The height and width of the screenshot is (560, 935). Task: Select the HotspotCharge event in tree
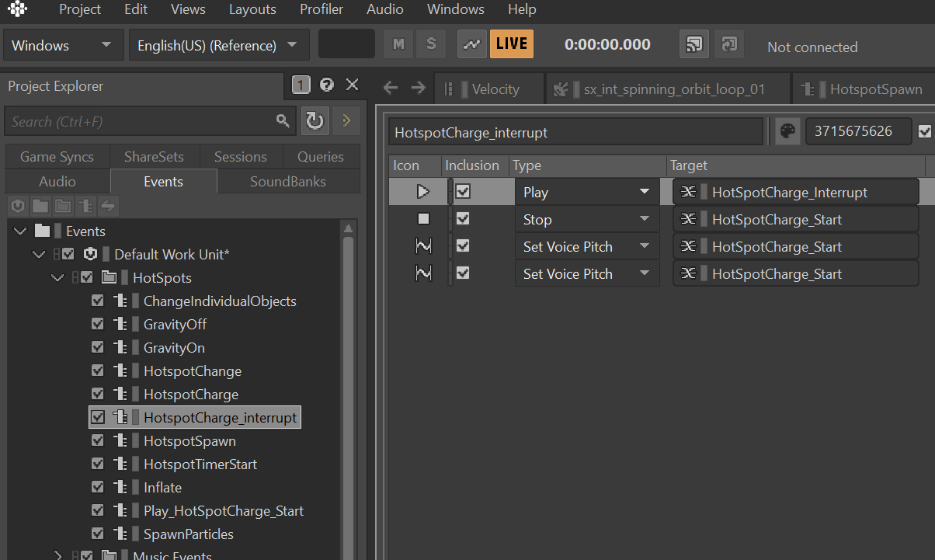tap(191, 394)
